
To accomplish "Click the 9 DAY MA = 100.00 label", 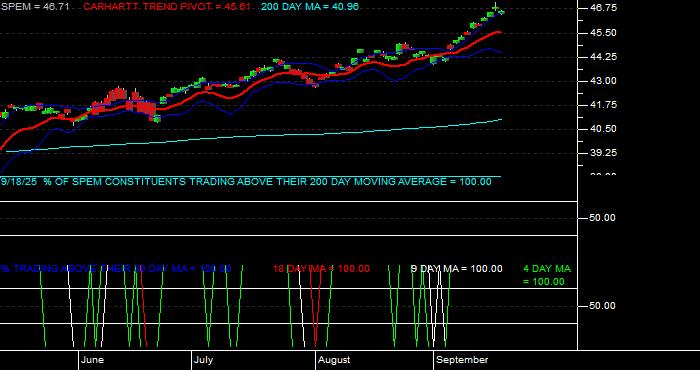I will (x=456, y=269).
